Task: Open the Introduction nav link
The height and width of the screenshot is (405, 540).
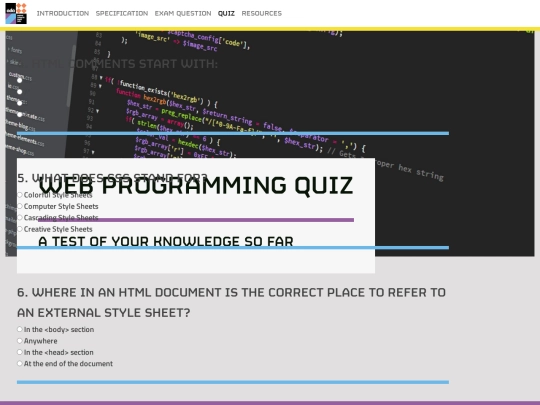Action: 63,13
